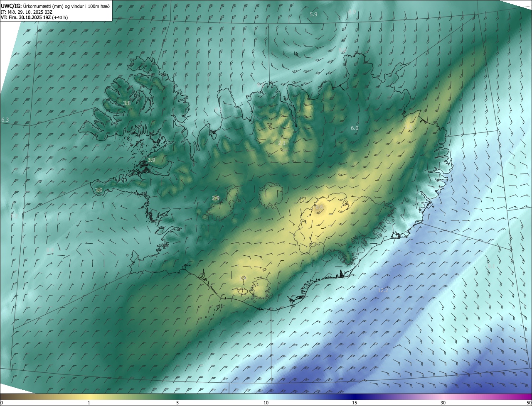
Task: Pick the dark blue color at the 15 mm mark
Action: point(355,396)
